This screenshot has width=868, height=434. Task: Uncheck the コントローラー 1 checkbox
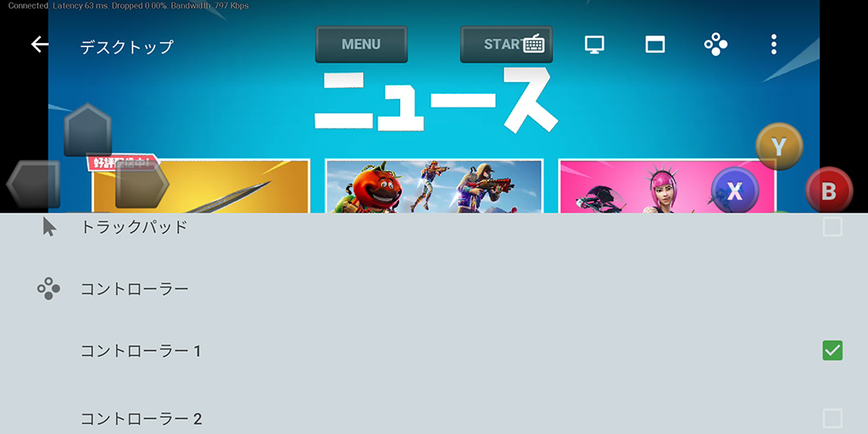pyautogui.click(x=832, y=350)
